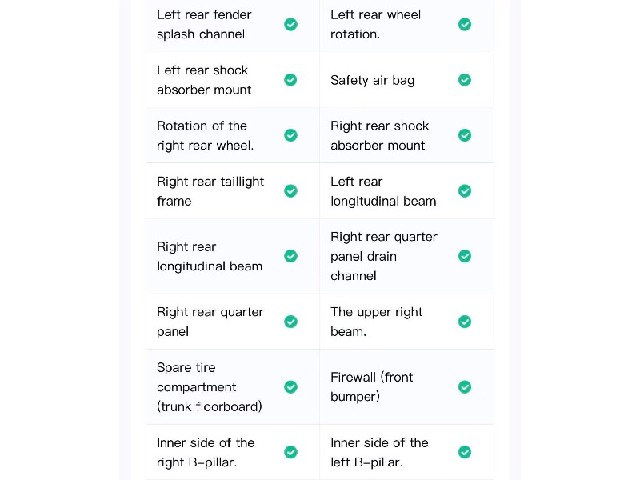Click check mark for Rotation of the right rear wheel
Screen dimensions: 640x480
(291, 135)
